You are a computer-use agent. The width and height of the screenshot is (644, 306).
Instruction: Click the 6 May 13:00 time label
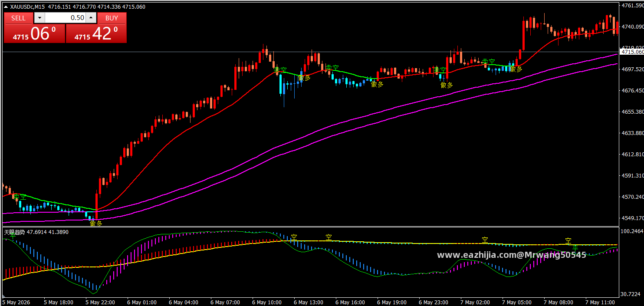pos(309,302)
